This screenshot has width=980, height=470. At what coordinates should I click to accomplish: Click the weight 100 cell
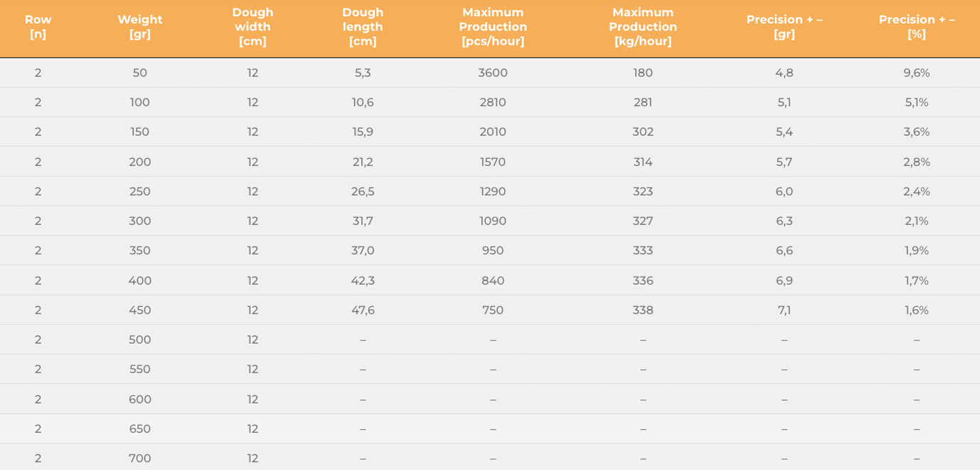click(140, 103)
